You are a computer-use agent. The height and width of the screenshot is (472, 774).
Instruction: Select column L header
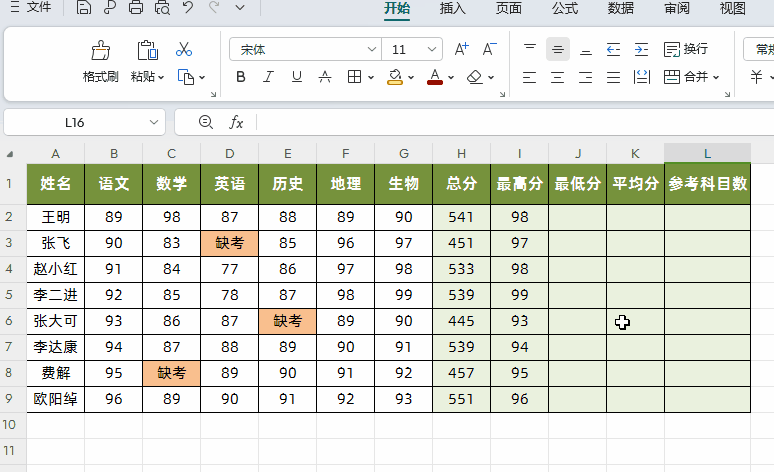coord(707,154)
